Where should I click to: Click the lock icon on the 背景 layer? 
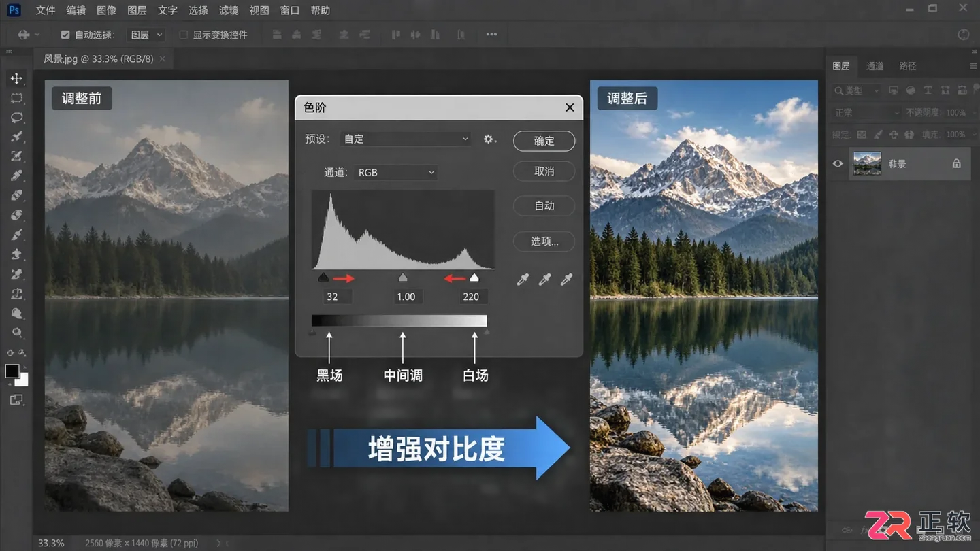tap(956, 164)
